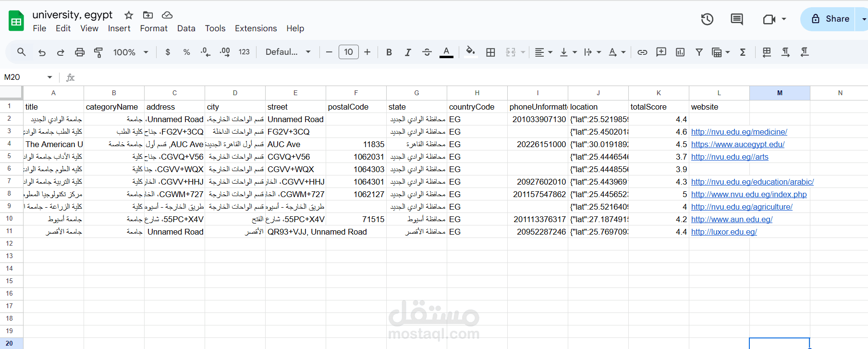The height and width of the screenshot is (349, 868).
Task: Open the File menu
Action: (39, 28)
